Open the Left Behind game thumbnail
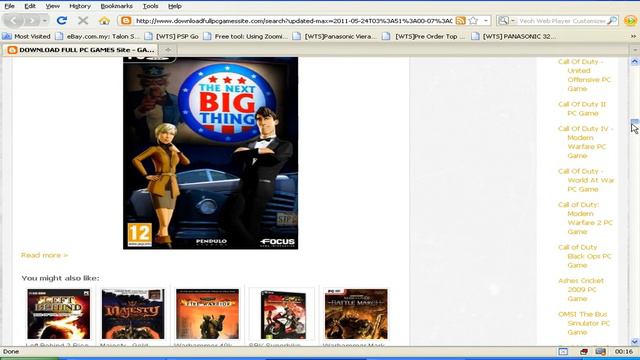 59,314
